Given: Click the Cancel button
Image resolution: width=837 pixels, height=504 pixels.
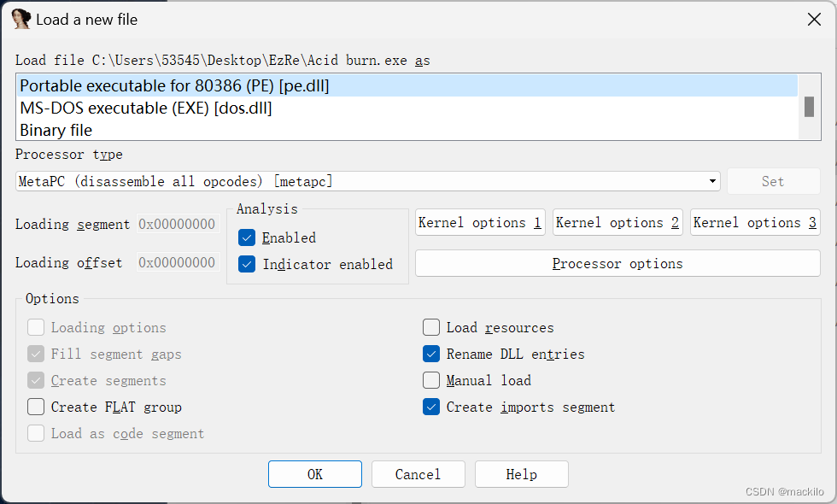Looking at the screenshot, I should pos(418,474).
